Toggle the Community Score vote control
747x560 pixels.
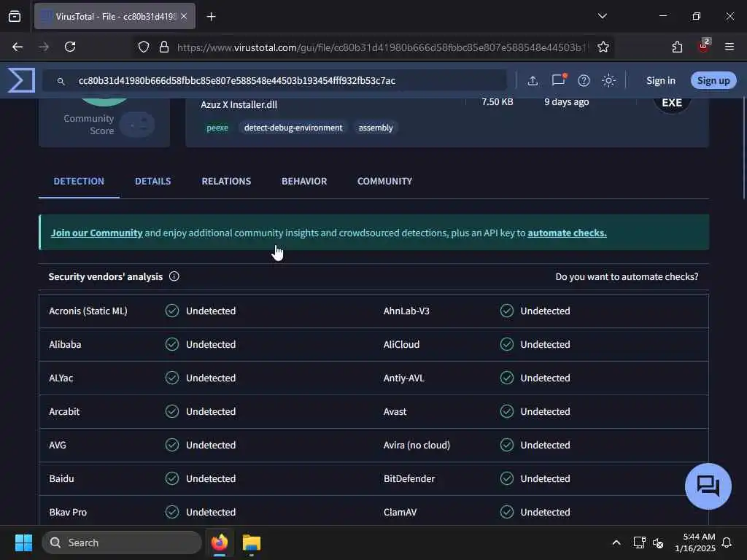pyautogui.click(x=137, y=125)
